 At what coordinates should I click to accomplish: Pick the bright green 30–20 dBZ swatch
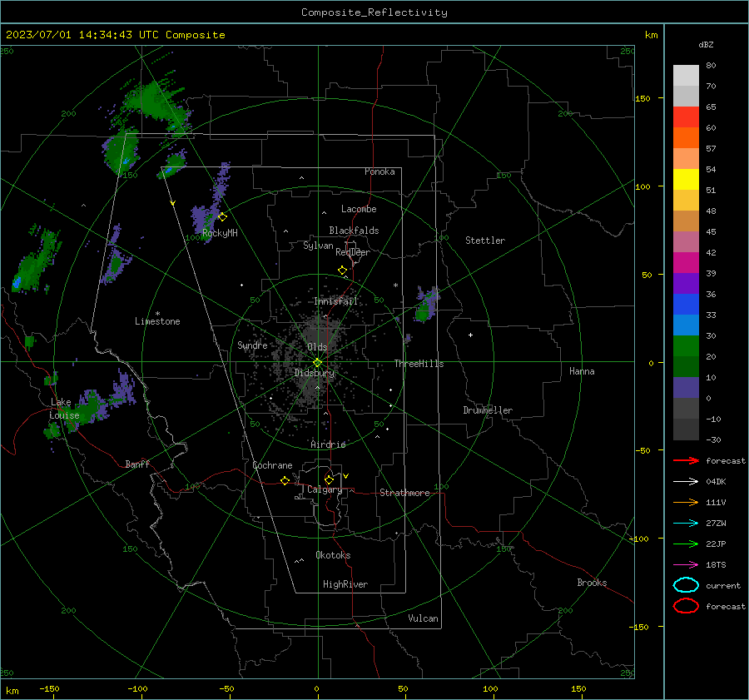686,346
